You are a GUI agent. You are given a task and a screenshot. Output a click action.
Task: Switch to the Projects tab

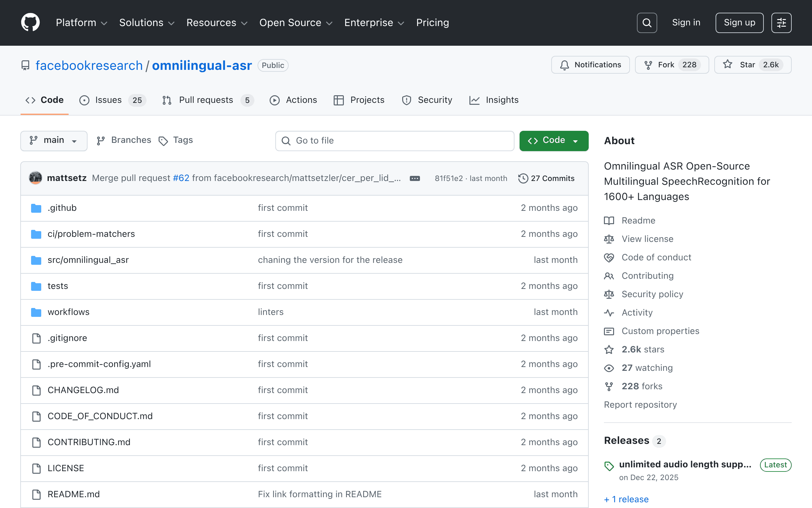tap(359, 100)
